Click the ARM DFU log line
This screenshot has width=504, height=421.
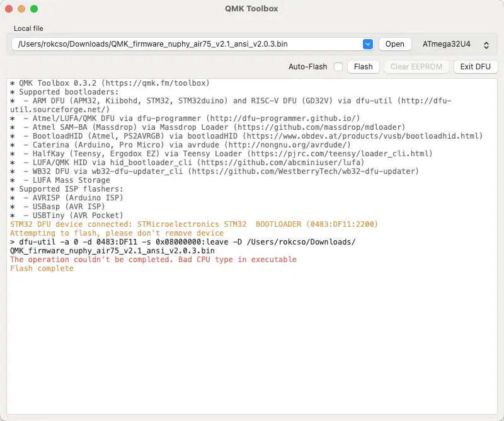click(231, 105)
